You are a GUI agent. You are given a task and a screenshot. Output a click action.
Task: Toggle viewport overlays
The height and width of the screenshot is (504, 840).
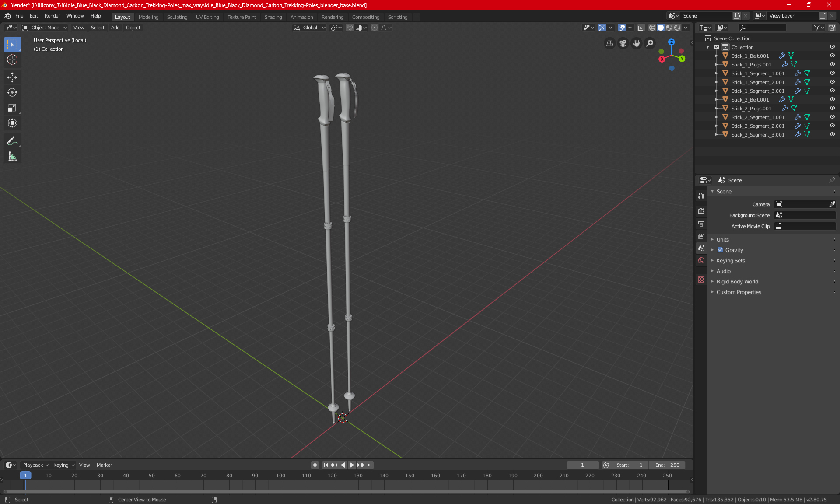click(622, 28)
